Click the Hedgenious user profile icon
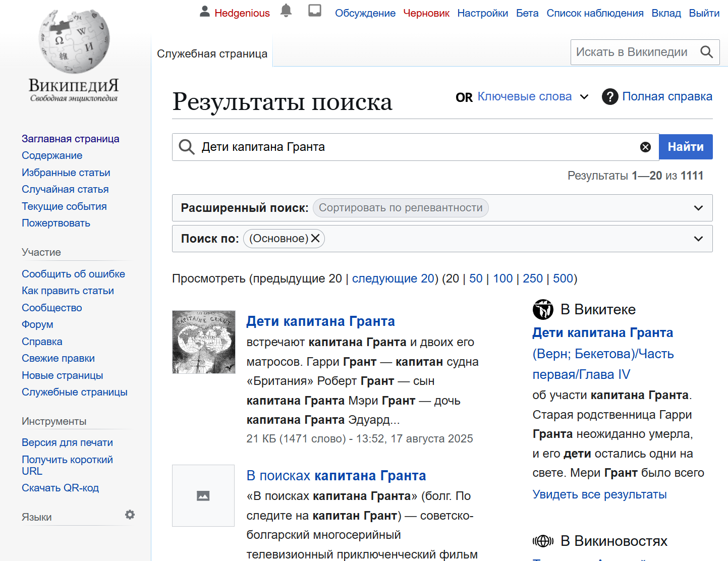The image size is (728, 561). pyautogui.click(x=204, y=12)
